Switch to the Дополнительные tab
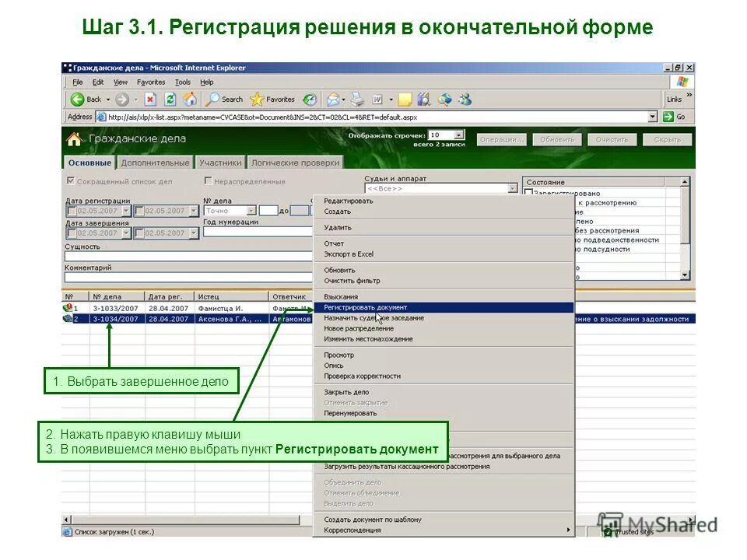This screenshot has width=747, height=560. pos(155,163)
